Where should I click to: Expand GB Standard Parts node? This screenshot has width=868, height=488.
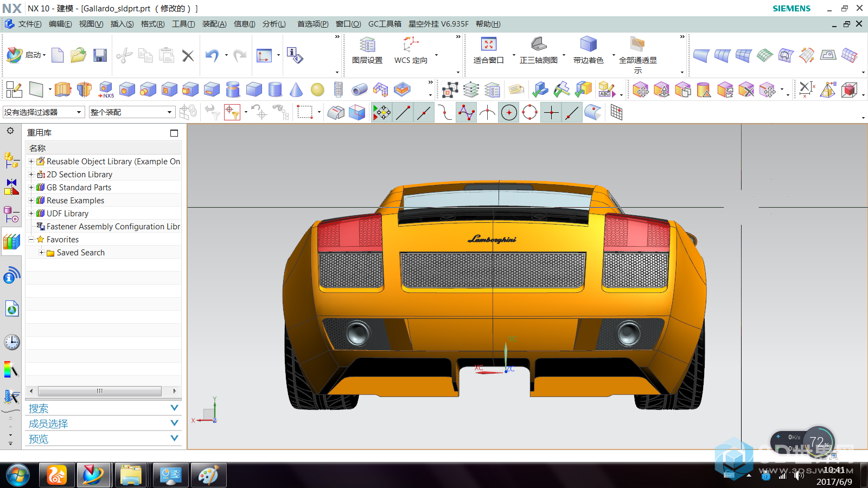point(31,188)
